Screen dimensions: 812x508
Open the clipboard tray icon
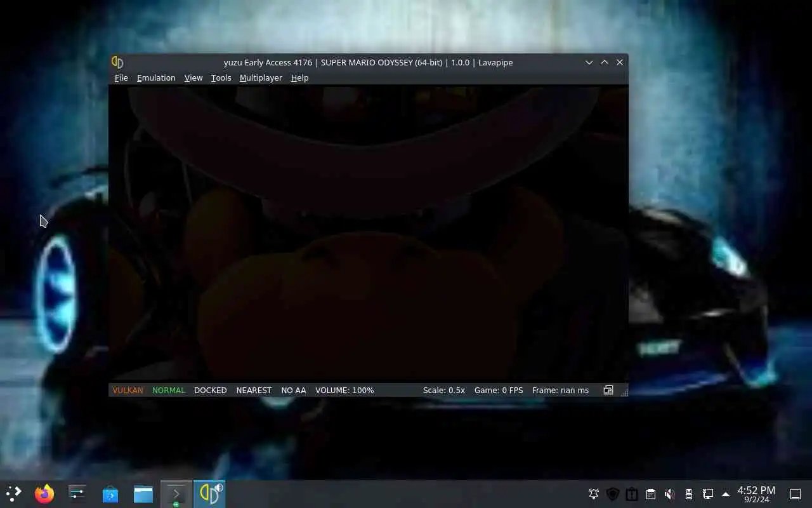[651, 494]
